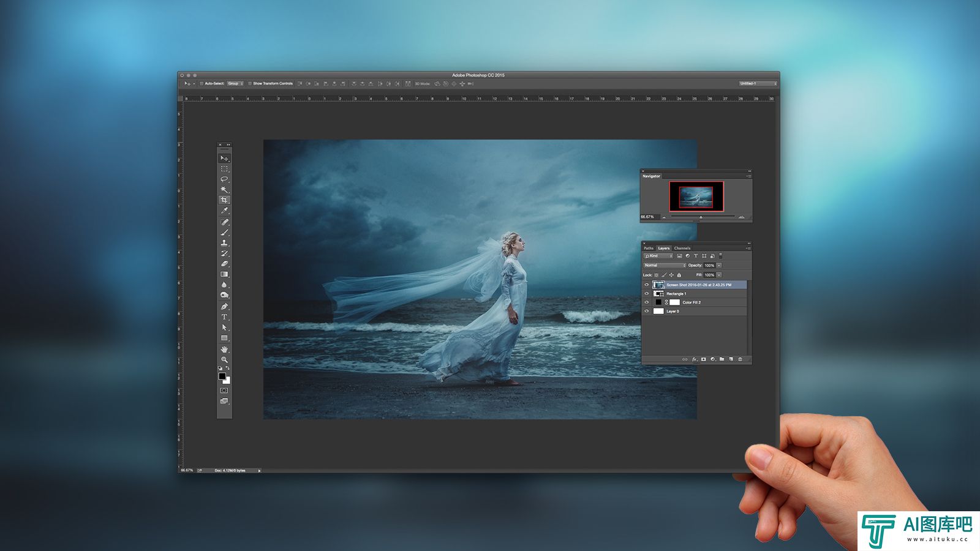Hide the Color Fill 2 layer
The height and width of the screenshot is (551, 980).
click(646, 302)
